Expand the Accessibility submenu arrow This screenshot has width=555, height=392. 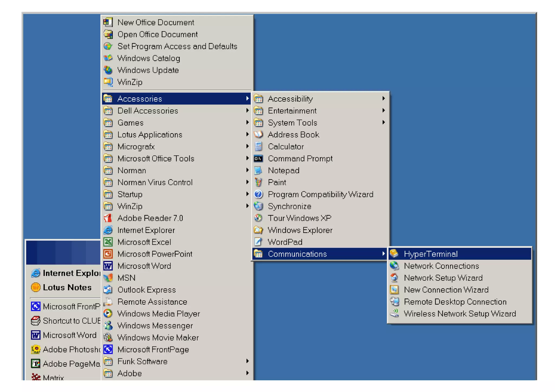[383, 99]
